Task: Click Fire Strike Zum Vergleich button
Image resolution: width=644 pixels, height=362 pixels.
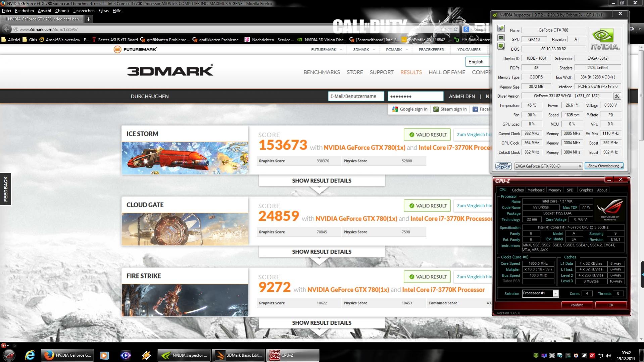Action: tap(473, 277)
